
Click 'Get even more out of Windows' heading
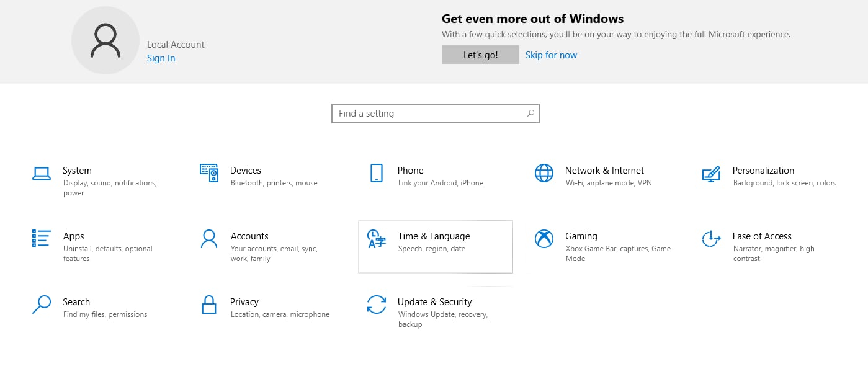click(x=532, y=19)
